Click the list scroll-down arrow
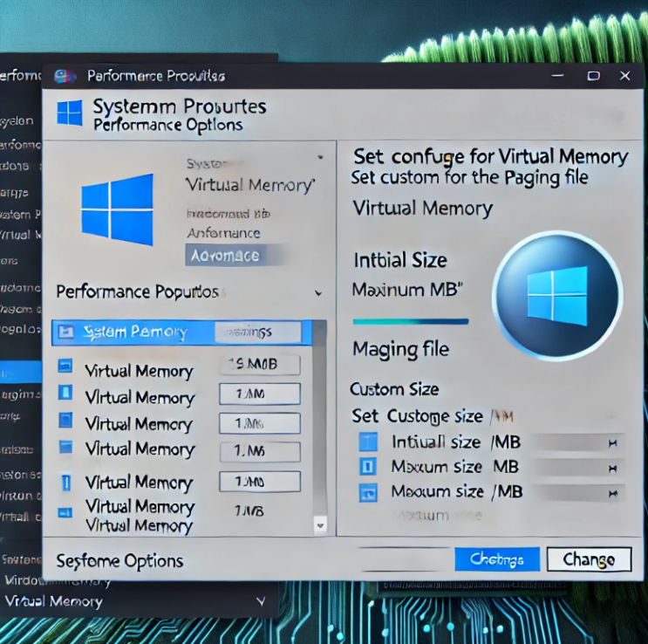The height and width of the screenshot is (644, 648). (x=320, y=525)
